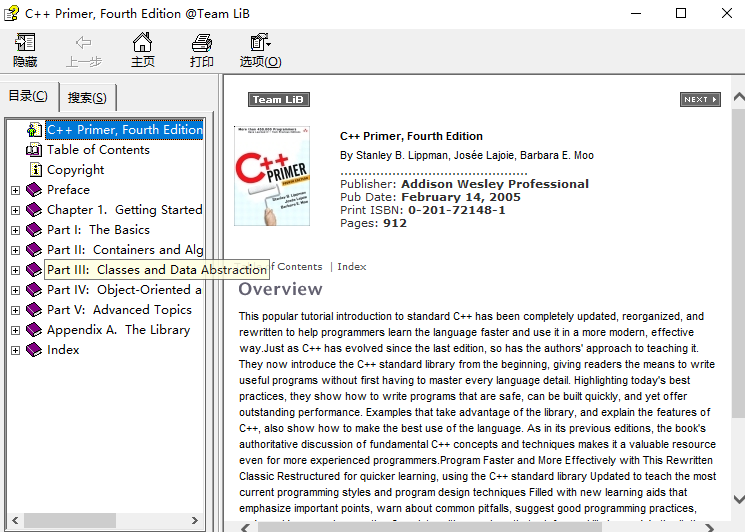Select Part IV: Object-Oriented tree item
The image size is (745, 532).
tap(124, 290)
